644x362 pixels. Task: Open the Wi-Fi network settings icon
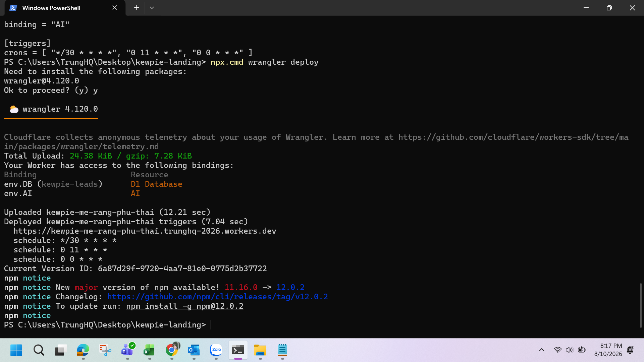click(x=557, y=350)
